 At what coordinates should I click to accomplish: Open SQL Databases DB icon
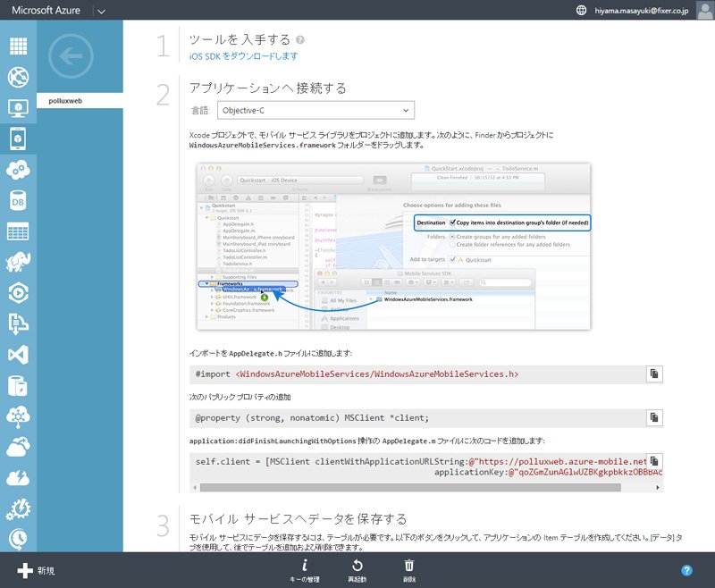[18, 200]
